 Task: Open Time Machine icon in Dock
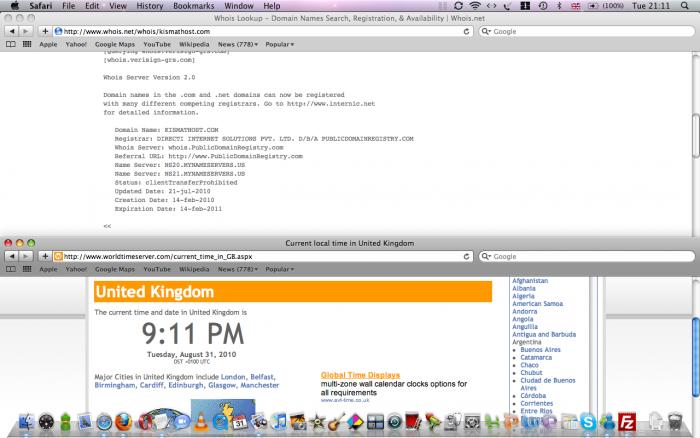click(x=394, y=421)
